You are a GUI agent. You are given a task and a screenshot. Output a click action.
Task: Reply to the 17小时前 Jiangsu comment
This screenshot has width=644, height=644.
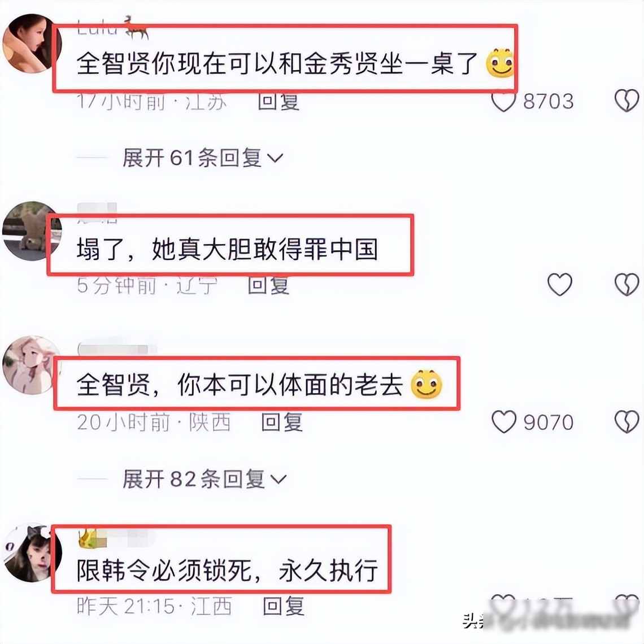[x=279, y=102]
